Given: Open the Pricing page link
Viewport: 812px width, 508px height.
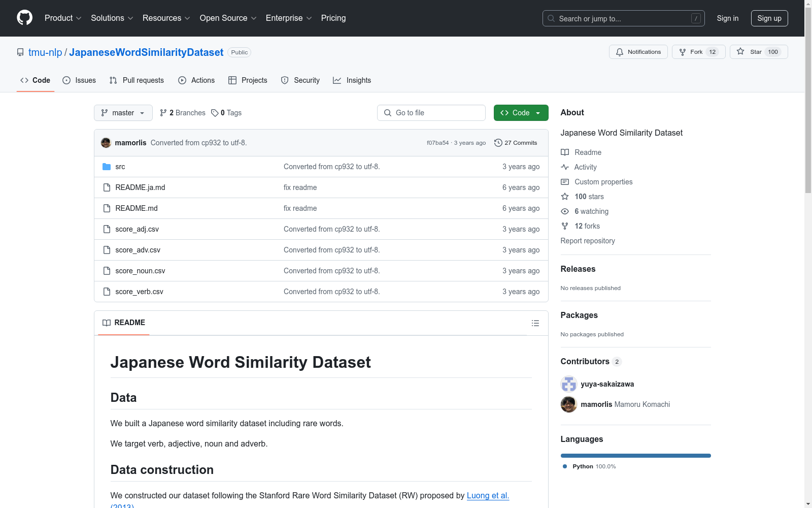Looking at the screenshot, I should tap(333, 18).
